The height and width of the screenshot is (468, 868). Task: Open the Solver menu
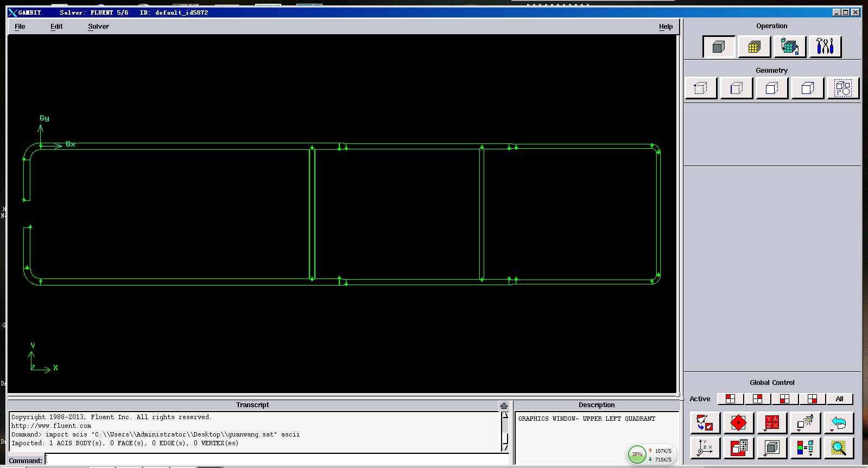click(98, 27)
